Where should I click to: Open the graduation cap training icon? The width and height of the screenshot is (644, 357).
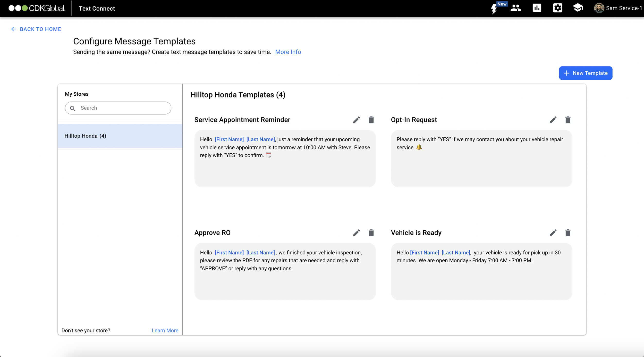[x=578, y=8]
